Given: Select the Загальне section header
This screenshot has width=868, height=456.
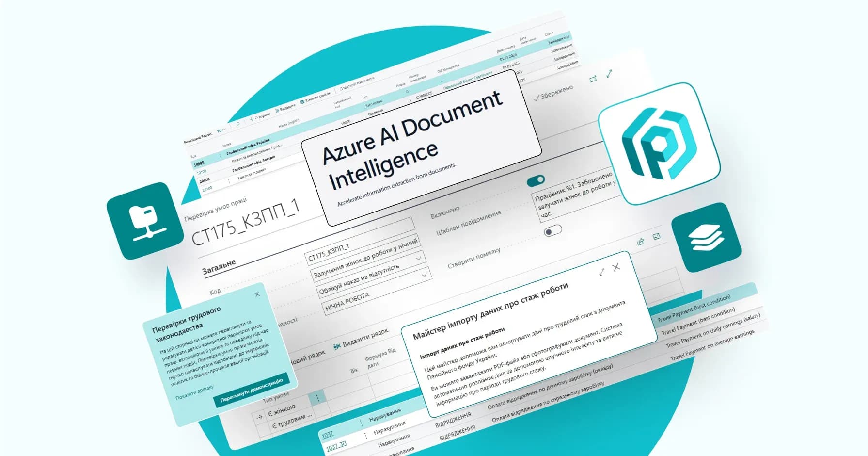Looking at the screenshot, I should (219, 267).
